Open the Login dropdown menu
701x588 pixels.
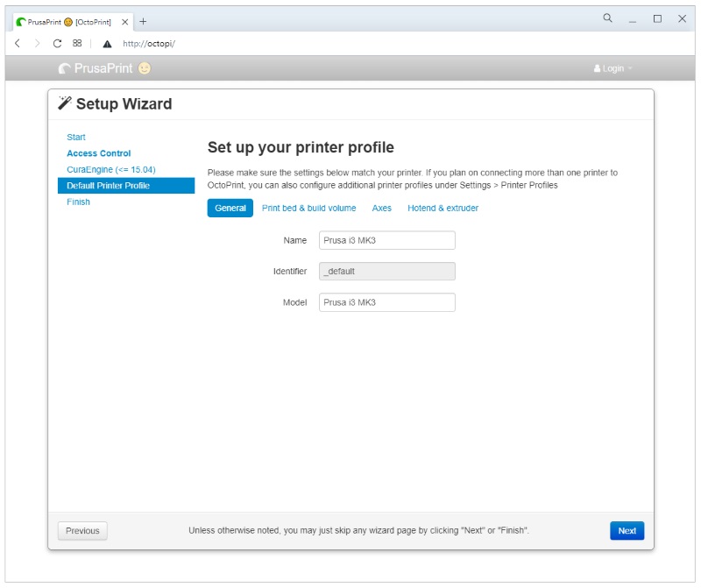(612, 68)
